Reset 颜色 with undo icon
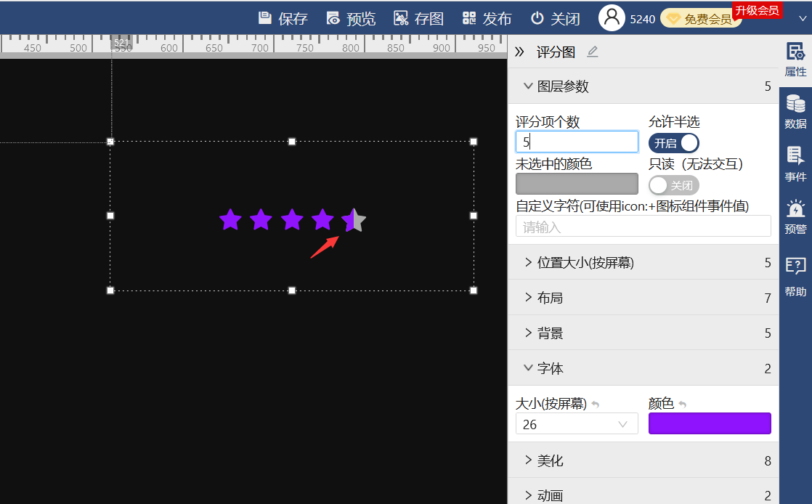 pos(683,405)
